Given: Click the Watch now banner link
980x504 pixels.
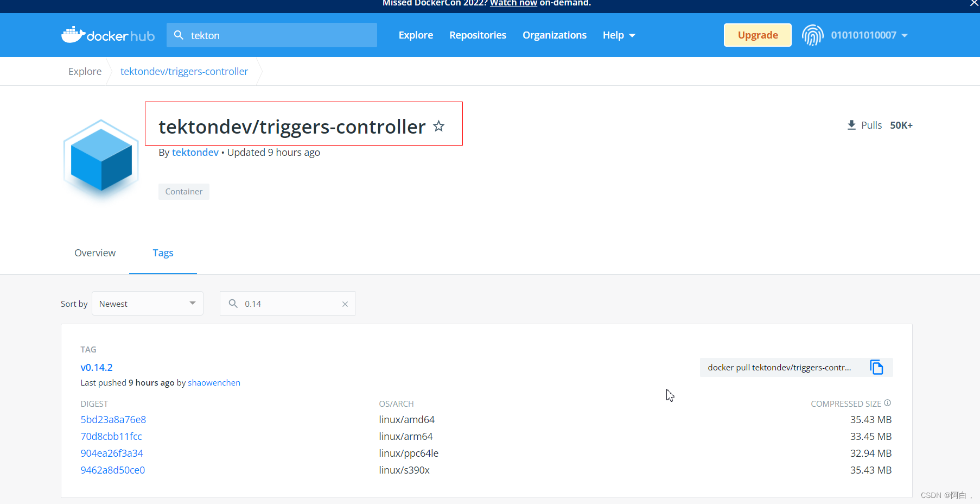Looking at the screenshot, I should pos(513,3).
